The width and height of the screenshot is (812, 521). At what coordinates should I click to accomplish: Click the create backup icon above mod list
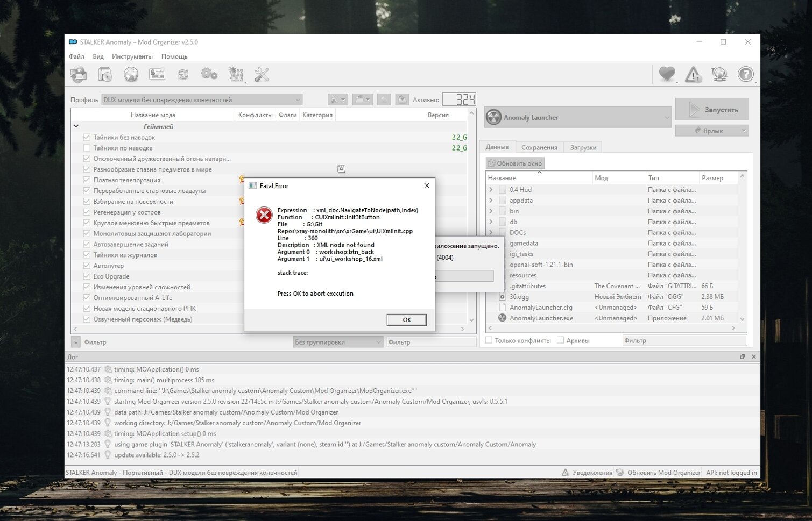(402, 99)
